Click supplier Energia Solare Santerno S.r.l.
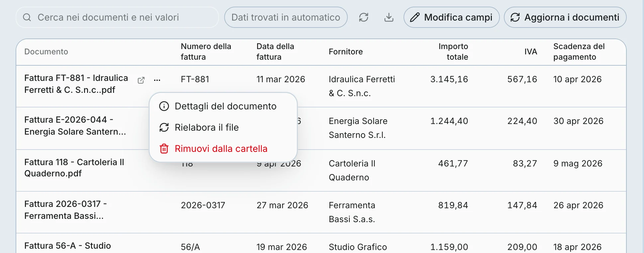This screenshot has height=253, width=644. (x=358, y=128)
